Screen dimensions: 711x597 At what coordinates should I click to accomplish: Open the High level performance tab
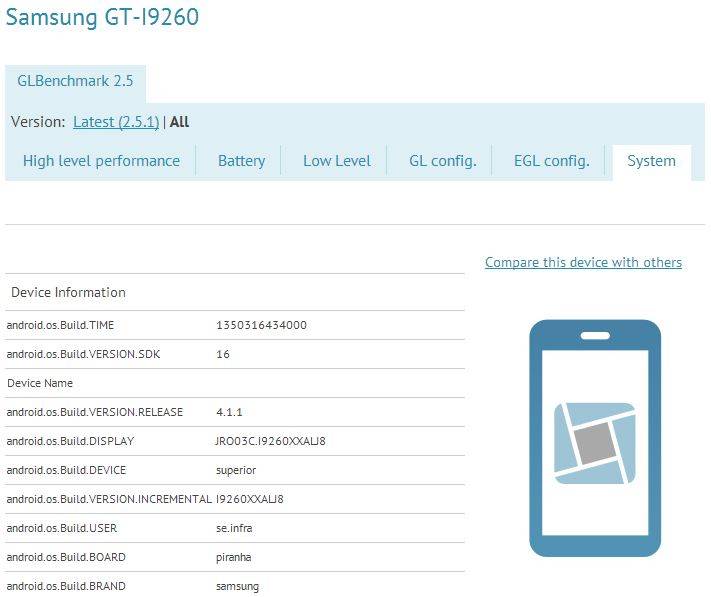coord(101,161)
